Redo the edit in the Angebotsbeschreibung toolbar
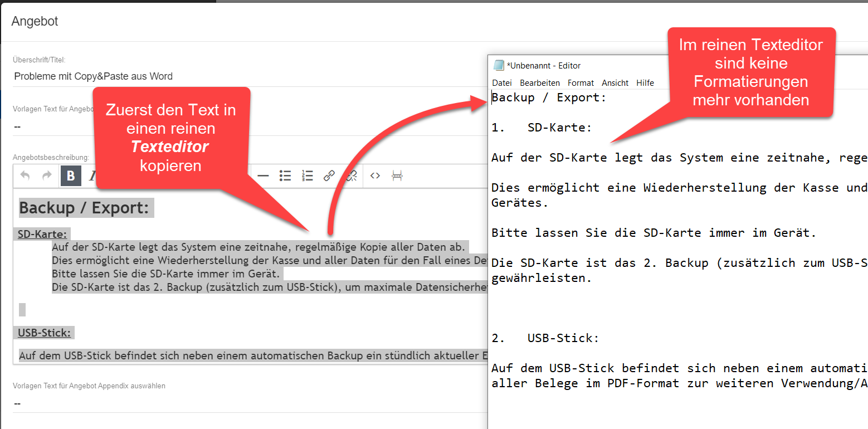 (x=47, y=176)
